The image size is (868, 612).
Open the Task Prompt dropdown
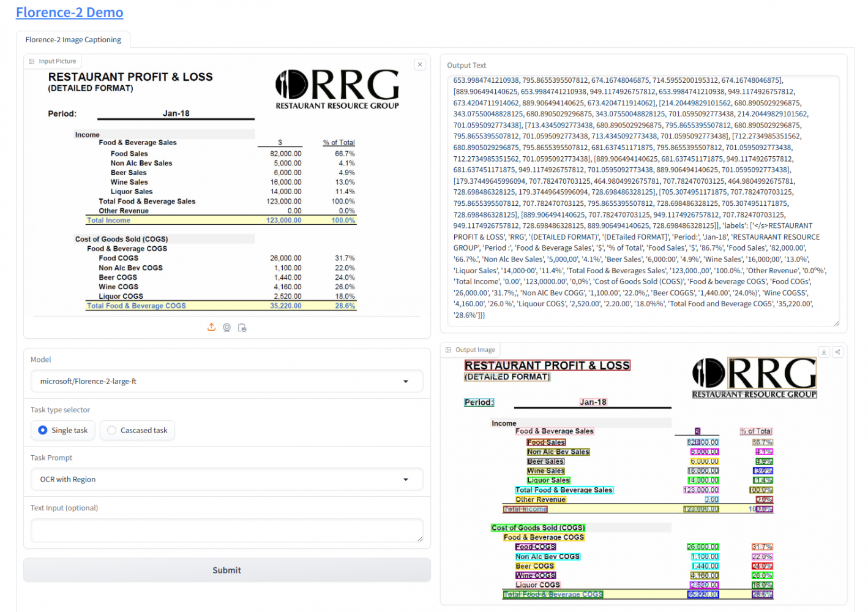226,479
